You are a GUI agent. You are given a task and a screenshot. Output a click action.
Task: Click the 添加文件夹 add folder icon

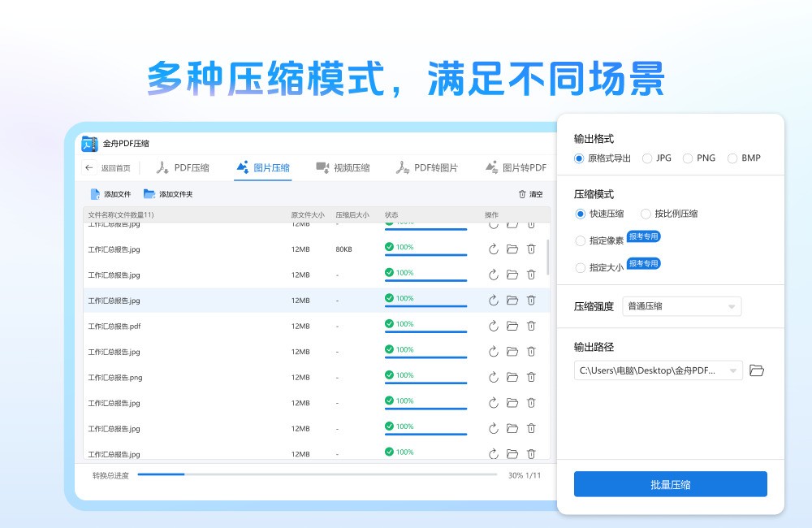pos(148,193)
